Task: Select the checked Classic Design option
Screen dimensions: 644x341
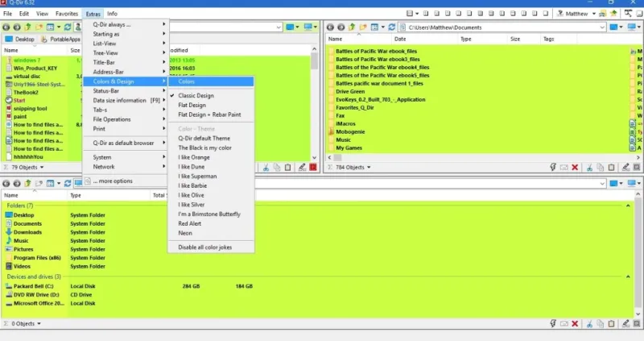Action: click(196, 95)
